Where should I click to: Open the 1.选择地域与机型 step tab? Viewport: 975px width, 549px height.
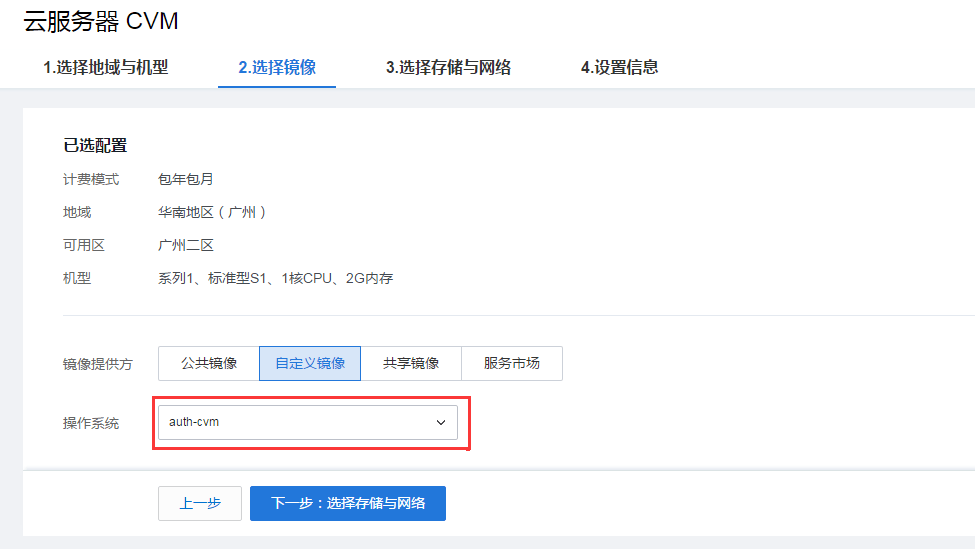(106, 67)
